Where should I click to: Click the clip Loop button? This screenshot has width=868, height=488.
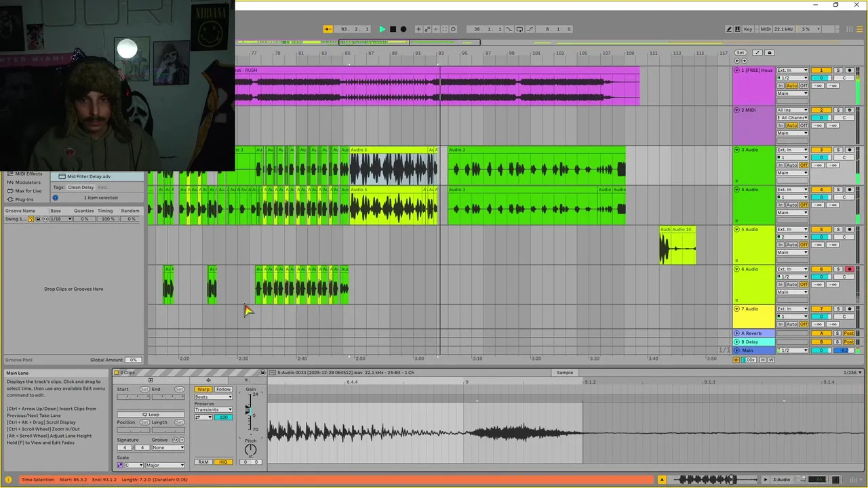[151, 415]
